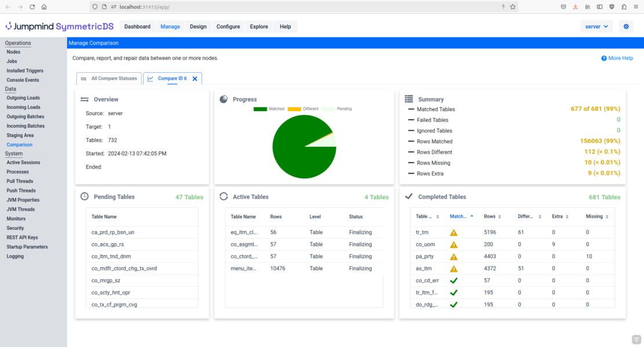Click the Active Tables sync icon

(x=224, y=197)
